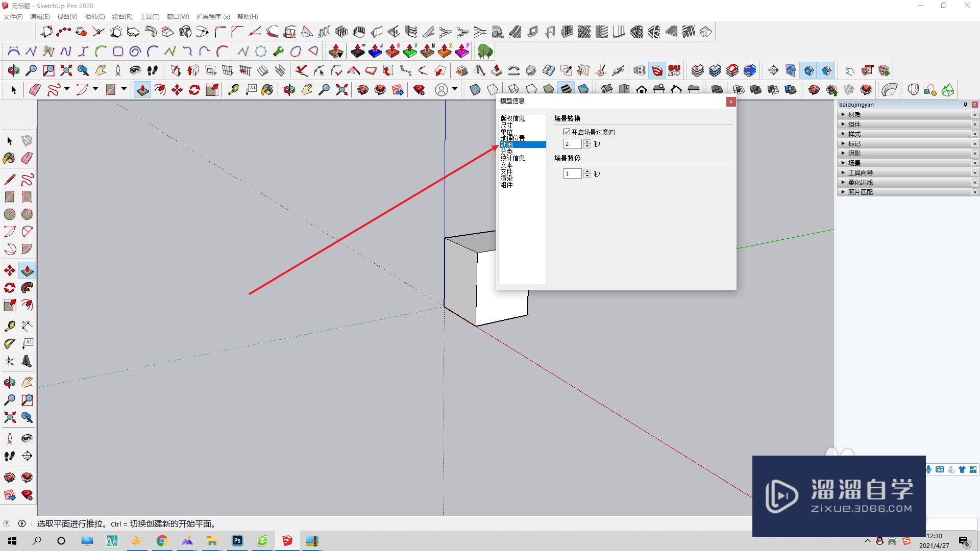
Task: Choose the Select arrow in top toolbar
Action: pyautogui.click(x=14, y=90)
